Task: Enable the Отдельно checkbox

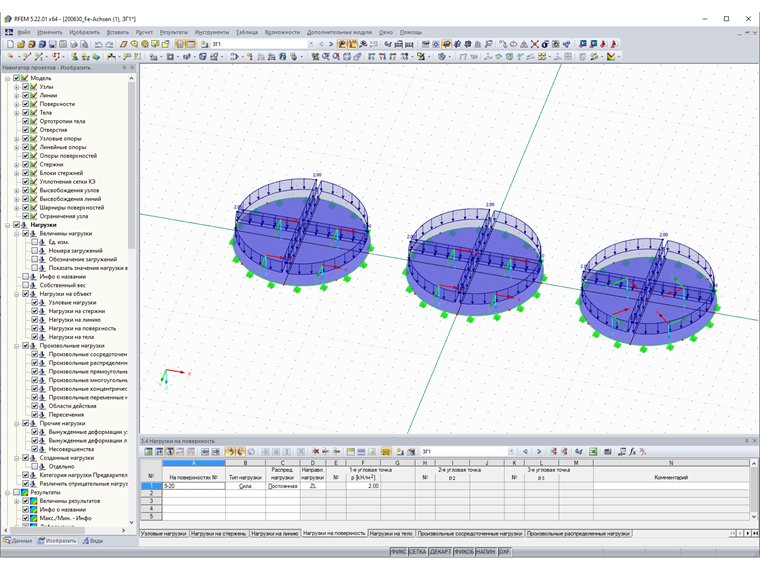Action: point(34,466)
